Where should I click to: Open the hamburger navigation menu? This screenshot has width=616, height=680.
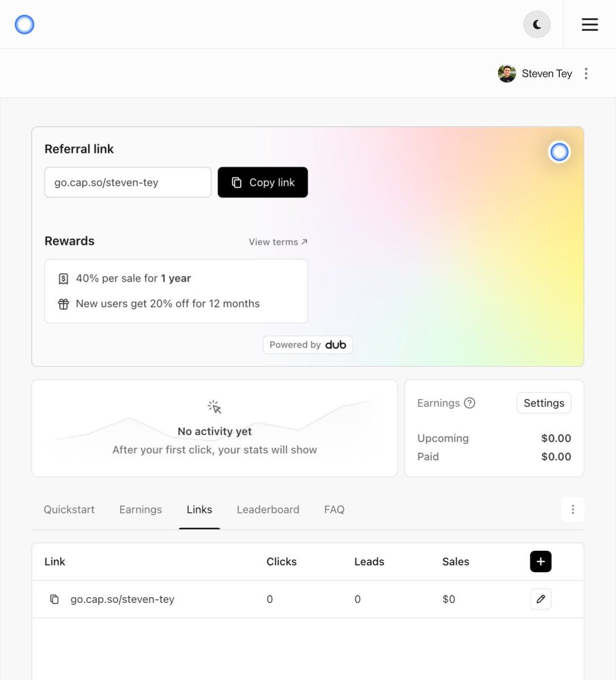[589, 24]
